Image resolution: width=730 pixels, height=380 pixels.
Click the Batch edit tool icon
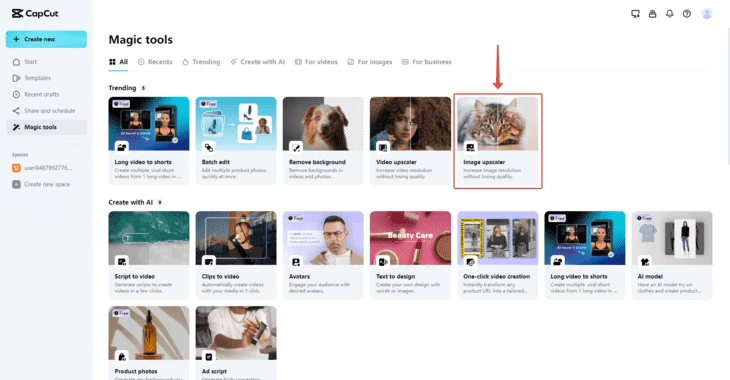point(209,148)
